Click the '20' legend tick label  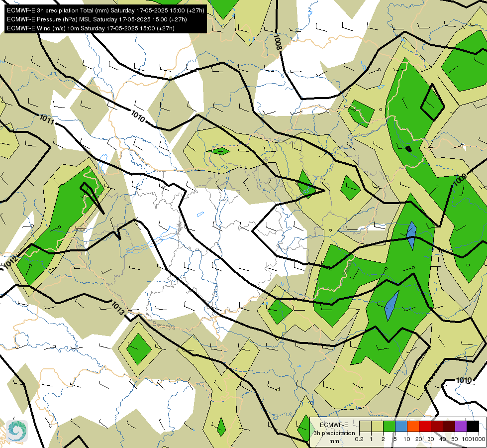pos(419,439)
